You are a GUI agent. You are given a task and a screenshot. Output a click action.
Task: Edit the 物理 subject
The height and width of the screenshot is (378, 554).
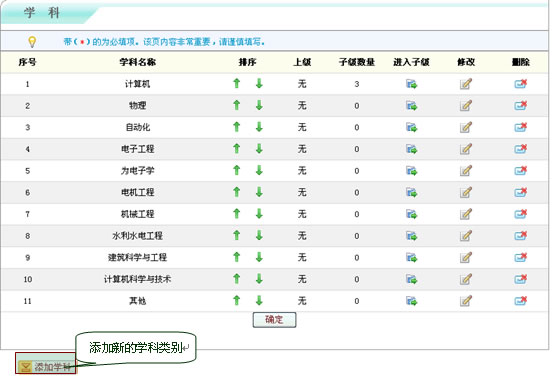tap(466, 106)
